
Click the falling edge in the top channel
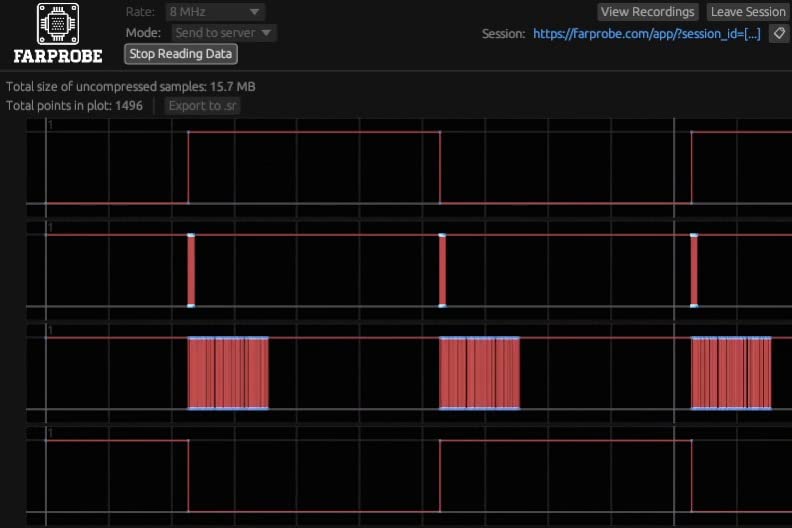pyautogui.click(x=440, y=167)
